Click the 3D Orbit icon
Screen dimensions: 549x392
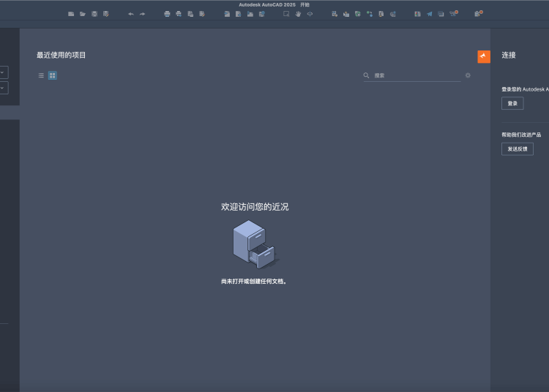pyautogui.click(x=310, y=14)
